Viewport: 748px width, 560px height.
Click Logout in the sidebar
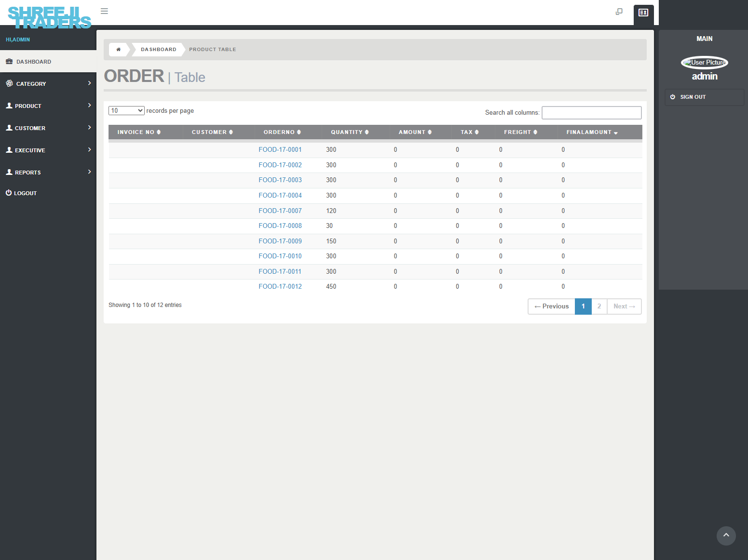coord(25,193)
